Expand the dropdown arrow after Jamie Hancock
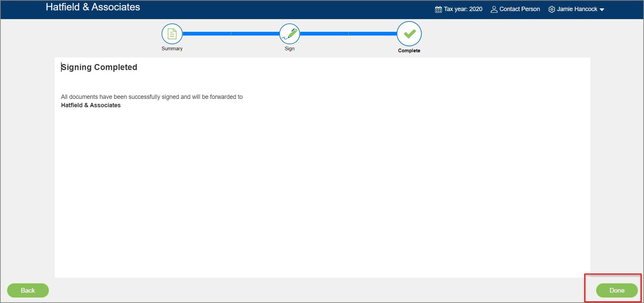Image resolution: width=644 pixels, height=303 pixels. 602,10
